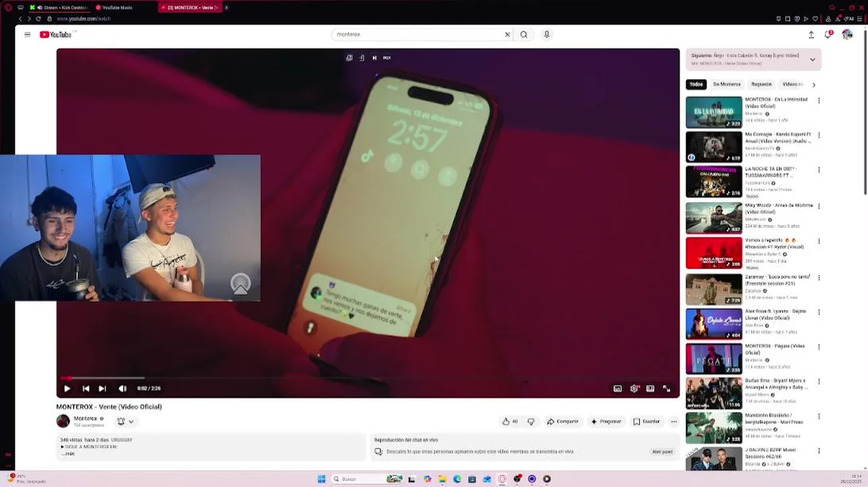Image resolution: width=868 pixels, height=487 pixels.
Task: Open Mambinho Brasileño video thumbnail
Action: [x=714, y=429]
